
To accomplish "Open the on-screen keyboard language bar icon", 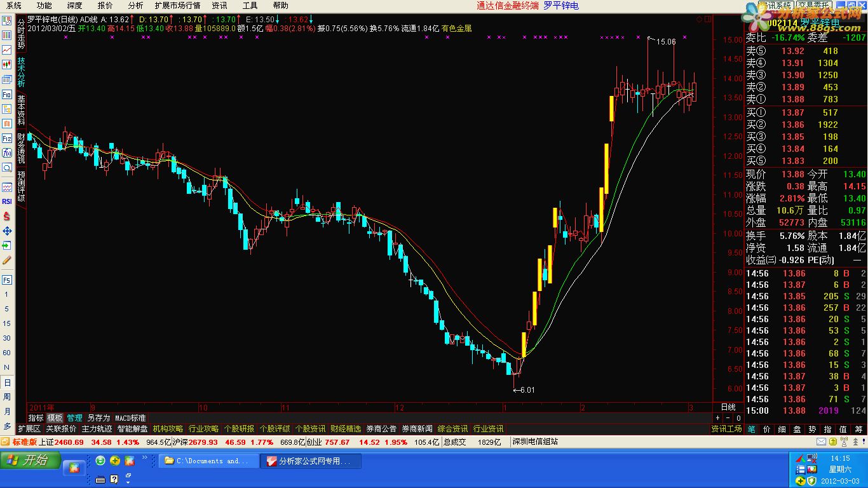I will 100,480.
